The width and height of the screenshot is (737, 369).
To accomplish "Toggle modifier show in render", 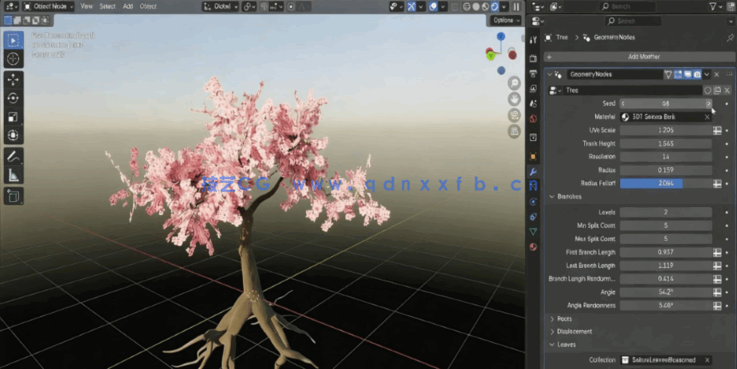I will tap(698, 74).
